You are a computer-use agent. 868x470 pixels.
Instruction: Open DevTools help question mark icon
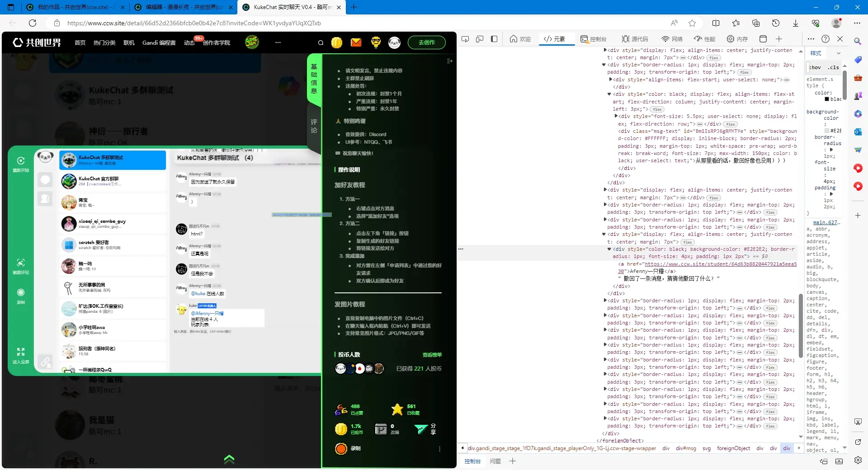[826, 39]
